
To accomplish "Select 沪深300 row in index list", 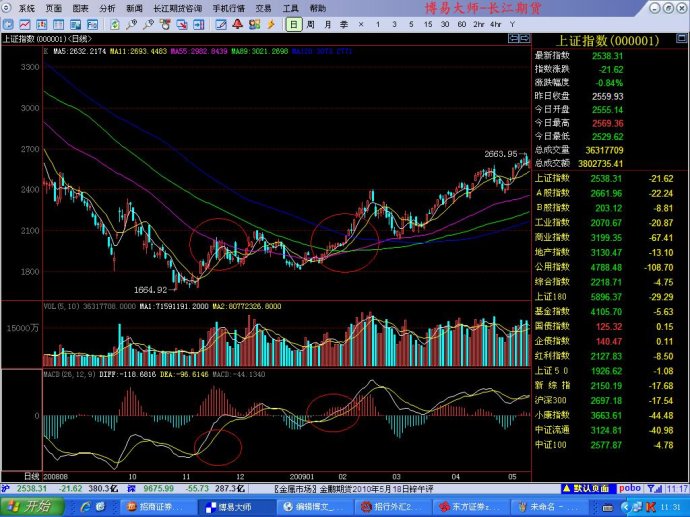I will pos(552,399).
